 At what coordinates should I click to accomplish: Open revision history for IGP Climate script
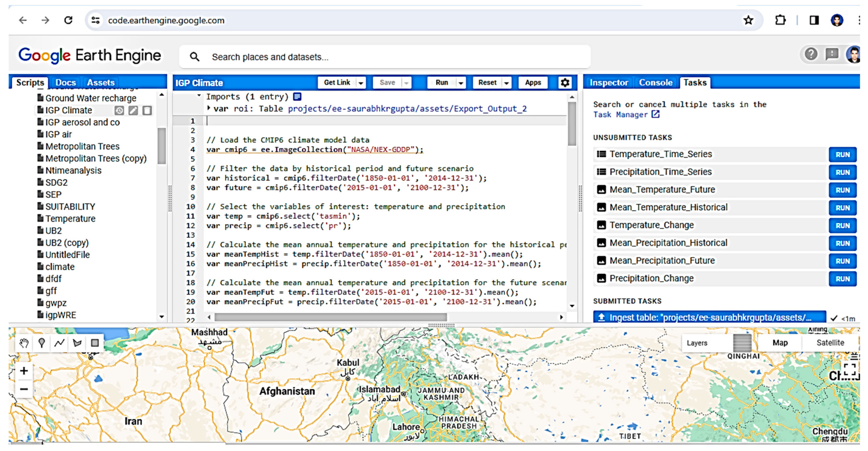[119, 110]
